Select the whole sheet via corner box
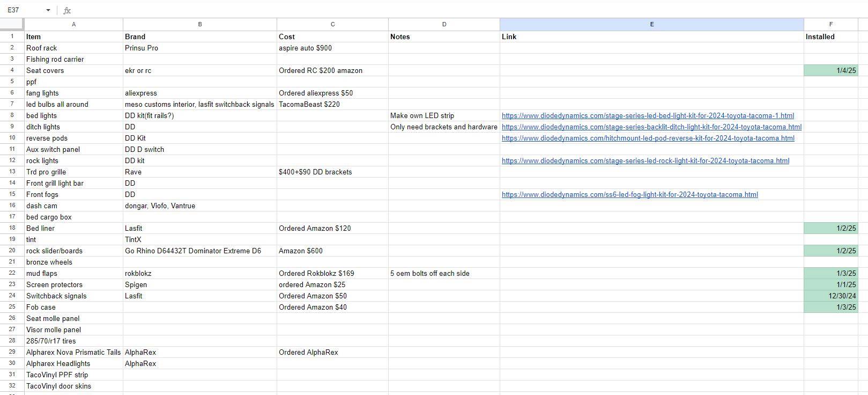This screenshot has height=395, width=868. tap(12, 24)
